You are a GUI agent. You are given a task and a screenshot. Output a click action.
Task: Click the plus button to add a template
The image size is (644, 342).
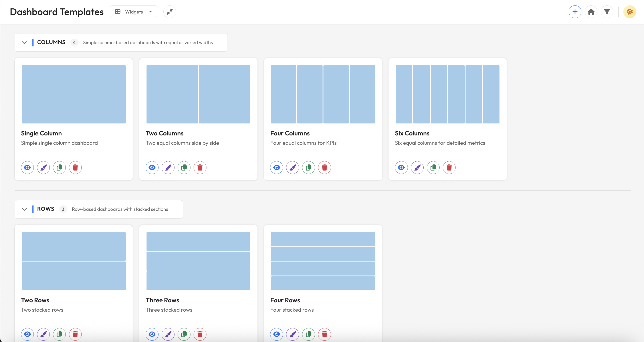click(575, 12)
